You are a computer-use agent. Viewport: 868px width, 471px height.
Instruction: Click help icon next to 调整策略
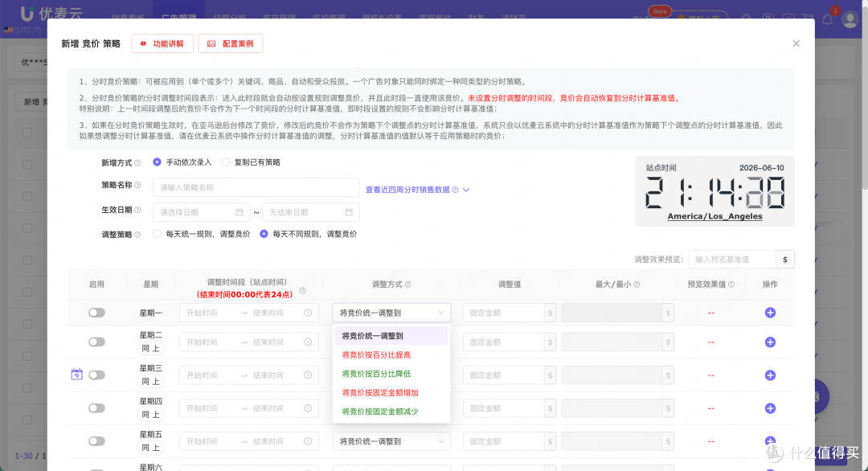(138, 235)
